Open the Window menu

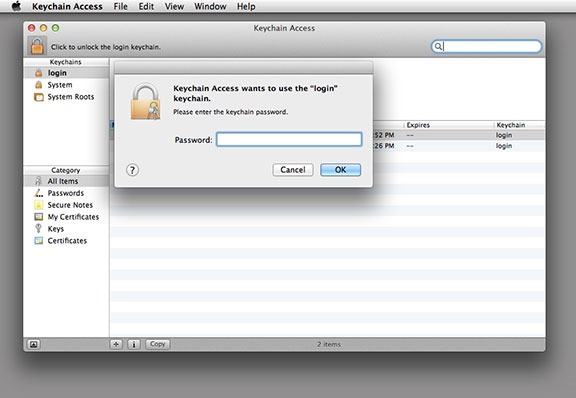tap(210, 6)
